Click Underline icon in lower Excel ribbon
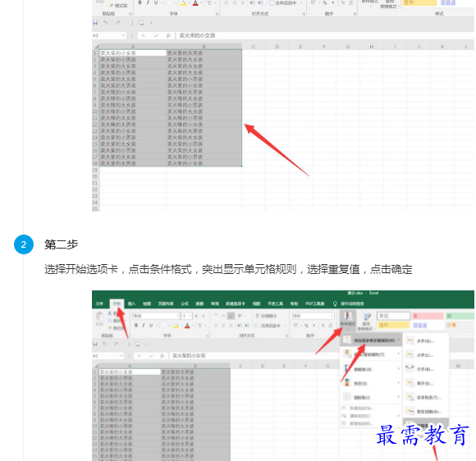476x461 pixels. pyautogui.click(x=151, y=326)
